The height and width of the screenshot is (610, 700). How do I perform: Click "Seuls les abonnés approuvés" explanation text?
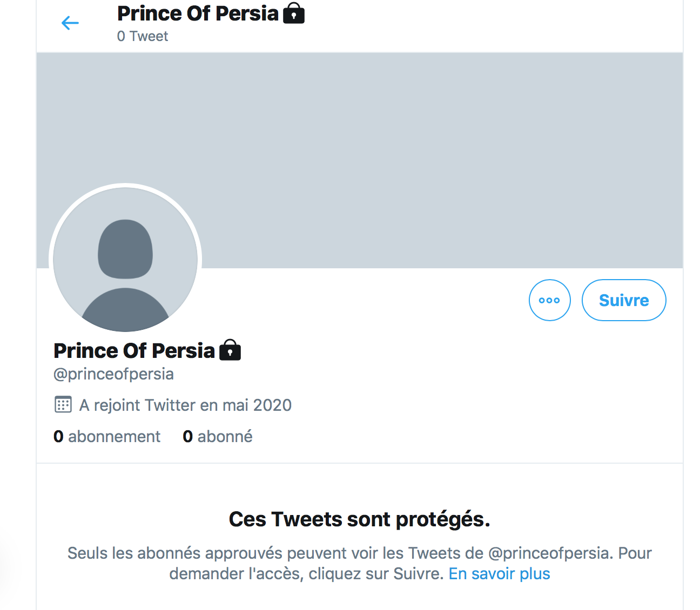point(175,553)
